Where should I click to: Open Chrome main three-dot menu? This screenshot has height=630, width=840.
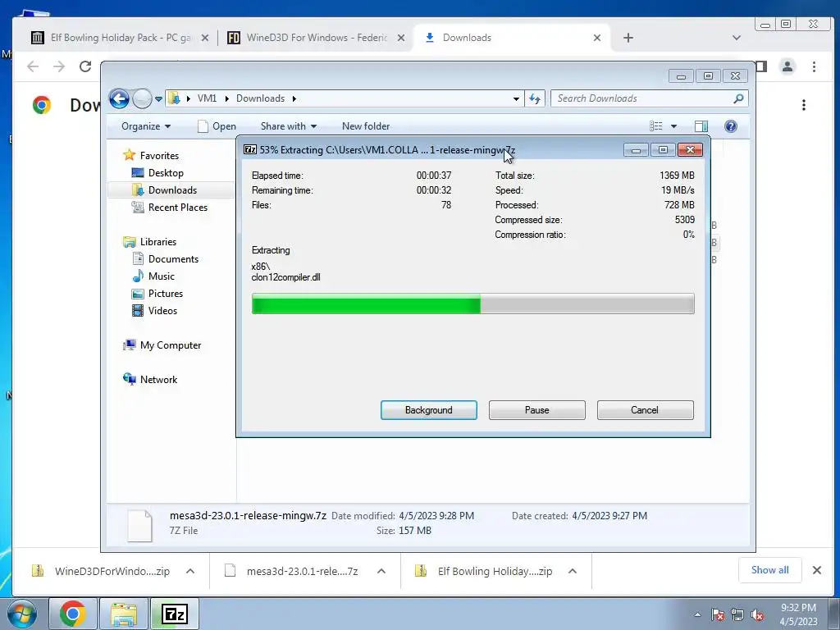(x=815, y=66)
